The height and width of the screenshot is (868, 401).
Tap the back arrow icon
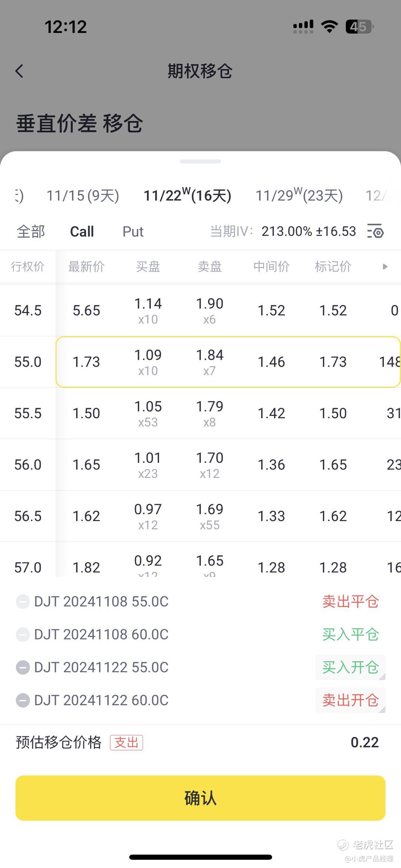click(x=19, y=71)
